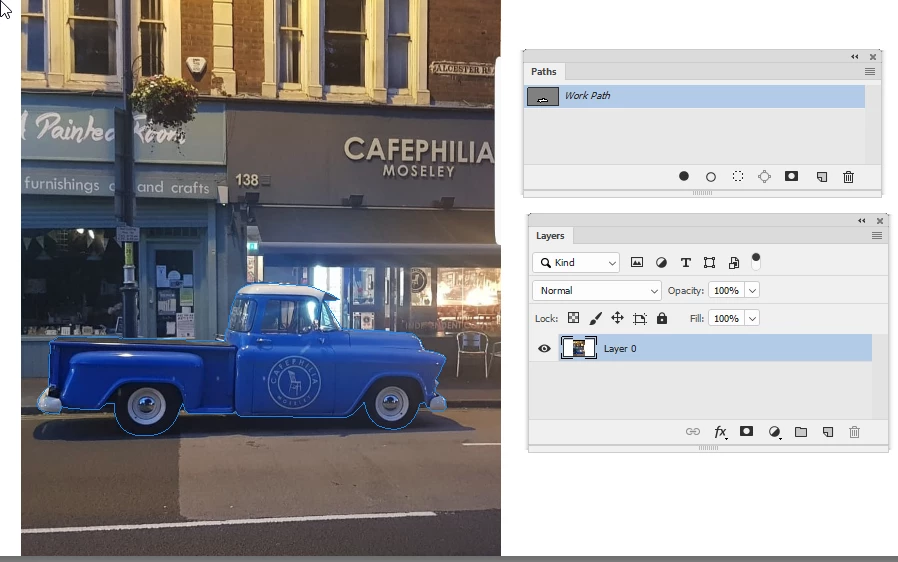Viewport: 898px width, 562px height.
Task: Close the Paths panel
Action: click(873, 57)
